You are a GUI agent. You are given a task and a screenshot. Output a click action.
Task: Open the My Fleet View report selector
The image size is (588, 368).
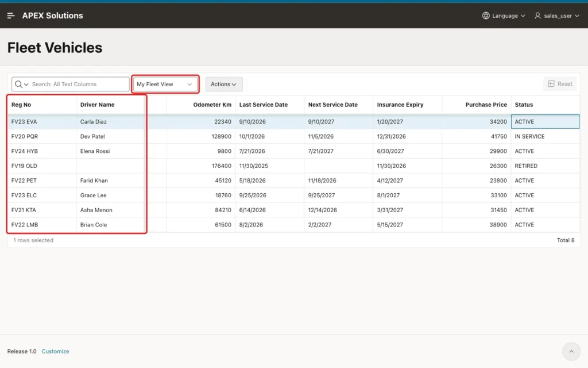[x=165, y=84]
